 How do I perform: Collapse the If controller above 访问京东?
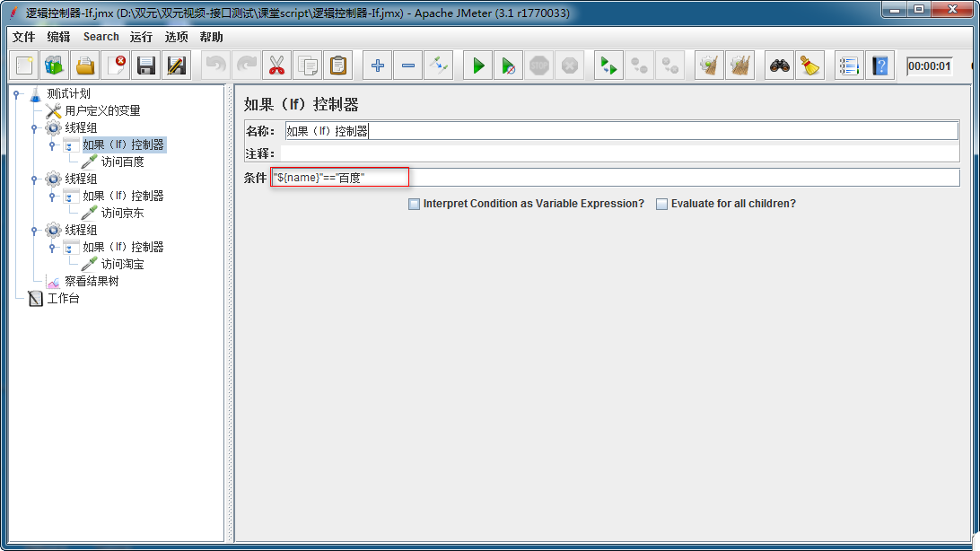[52, 197]
